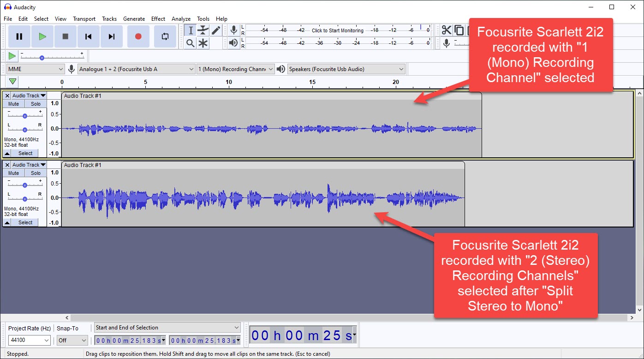
Task: Mute the first audio track
Action: pos(14,104)
